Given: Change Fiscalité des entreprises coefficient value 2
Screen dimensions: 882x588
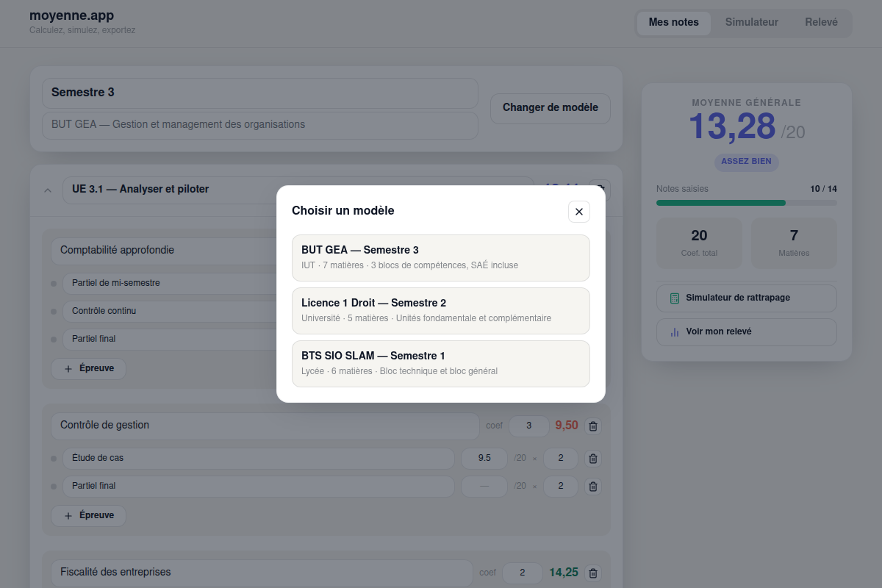Looking at the screenshot, I should 522,573.
